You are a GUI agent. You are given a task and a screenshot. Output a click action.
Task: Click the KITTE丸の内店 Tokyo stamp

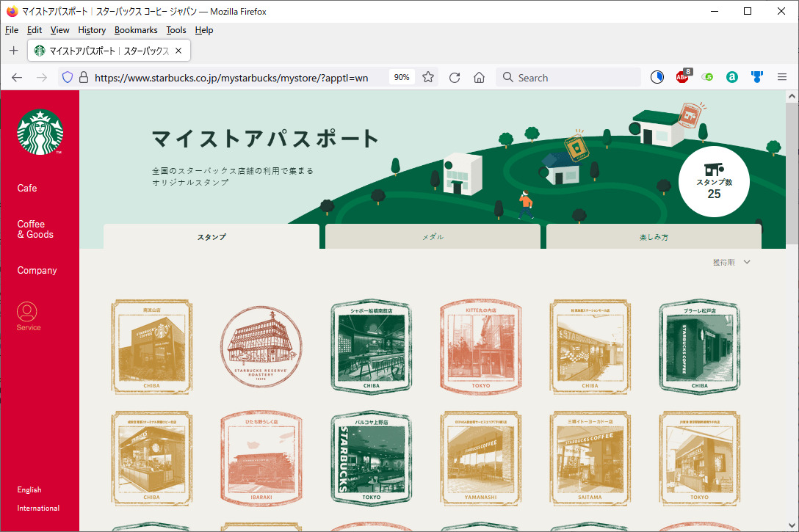pos(481,346)
